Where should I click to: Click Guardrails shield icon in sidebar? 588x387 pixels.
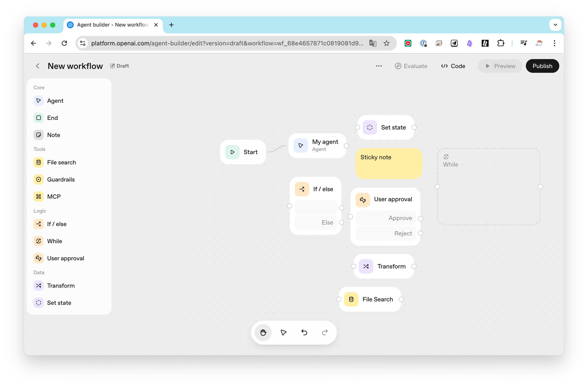coord(38,179)
